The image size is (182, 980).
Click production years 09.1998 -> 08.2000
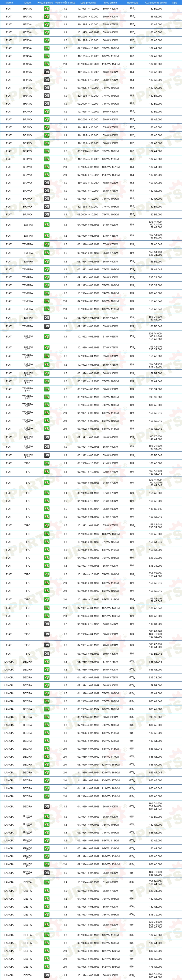point(88,64)
